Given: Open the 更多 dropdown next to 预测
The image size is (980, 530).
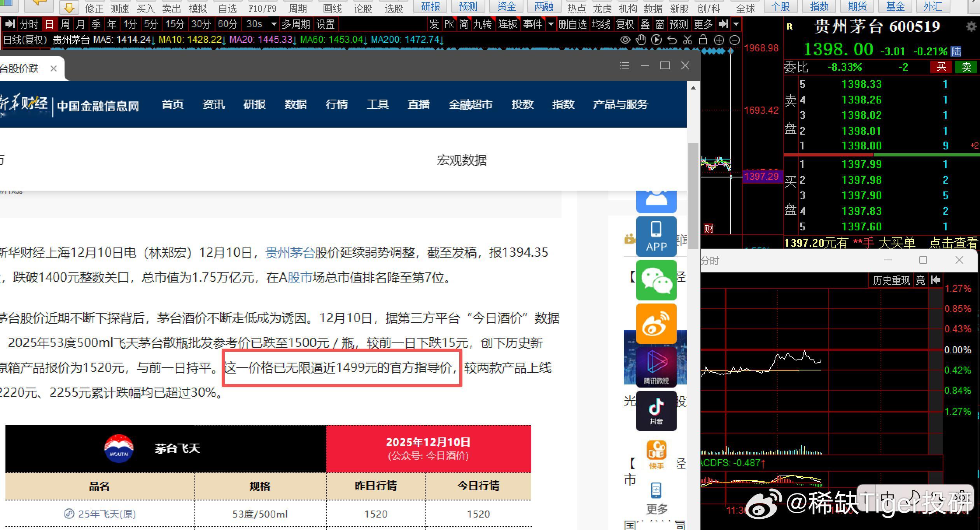Looking at the screenshot, I should coord(703,24).
